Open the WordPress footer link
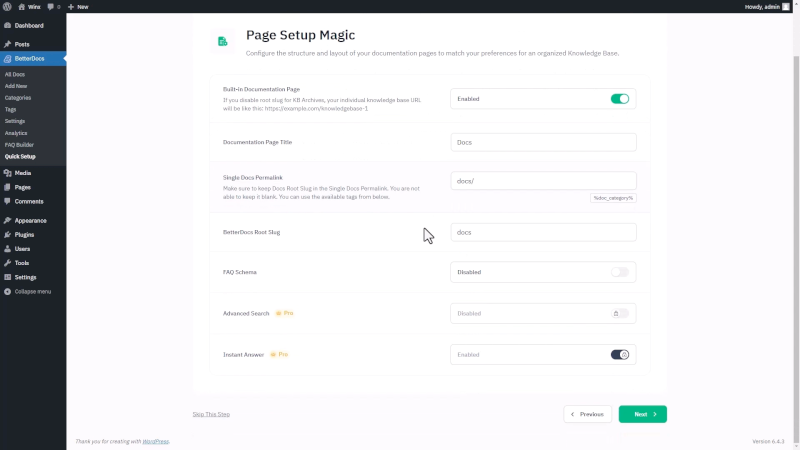 156,441
